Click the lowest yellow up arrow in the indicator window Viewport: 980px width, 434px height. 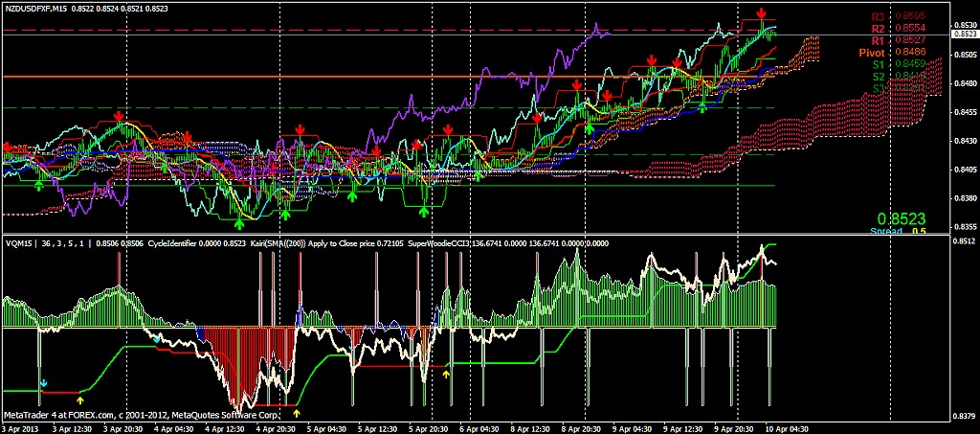pyautogui.click(x=297, y=413)
